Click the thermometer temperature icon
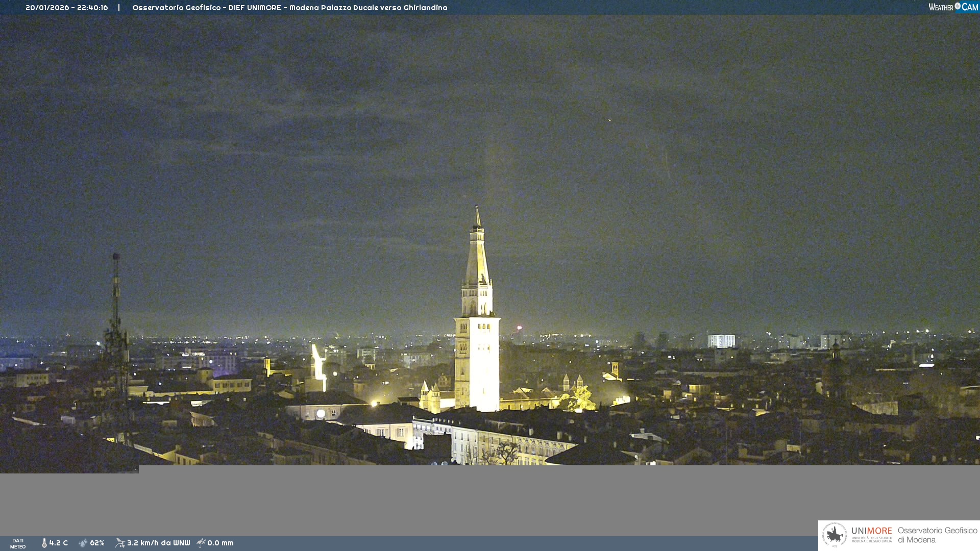Screen dimensions: 980x551 point(44,543)
